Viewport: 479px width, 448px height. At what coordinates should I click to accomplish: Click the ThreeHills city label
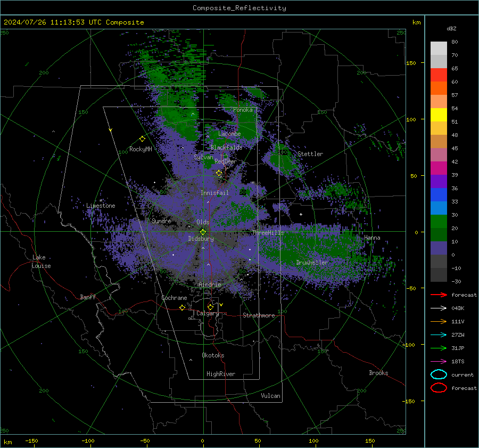[x=268, y=233]
